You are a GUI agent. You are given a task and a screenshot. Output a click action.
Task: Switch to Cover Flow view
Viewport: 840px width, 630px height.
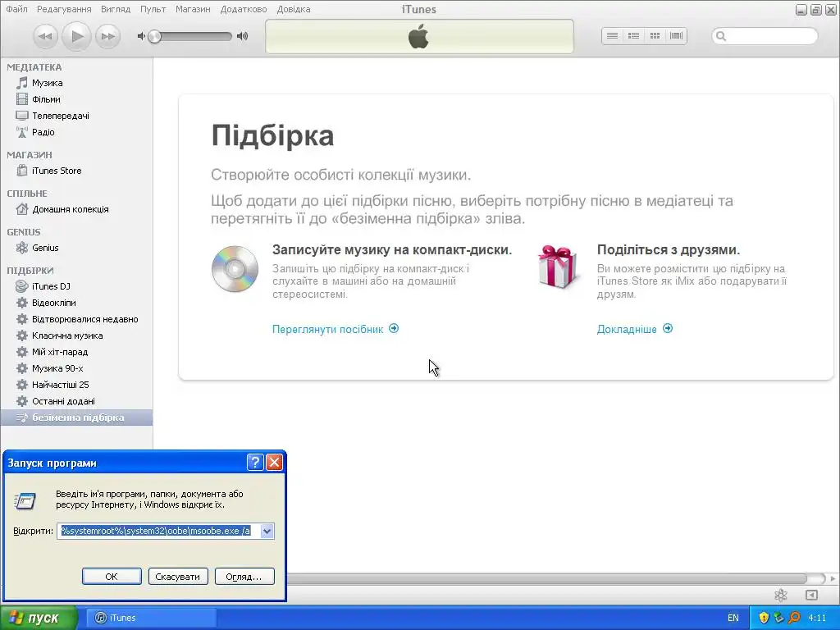tap(676, 36)
